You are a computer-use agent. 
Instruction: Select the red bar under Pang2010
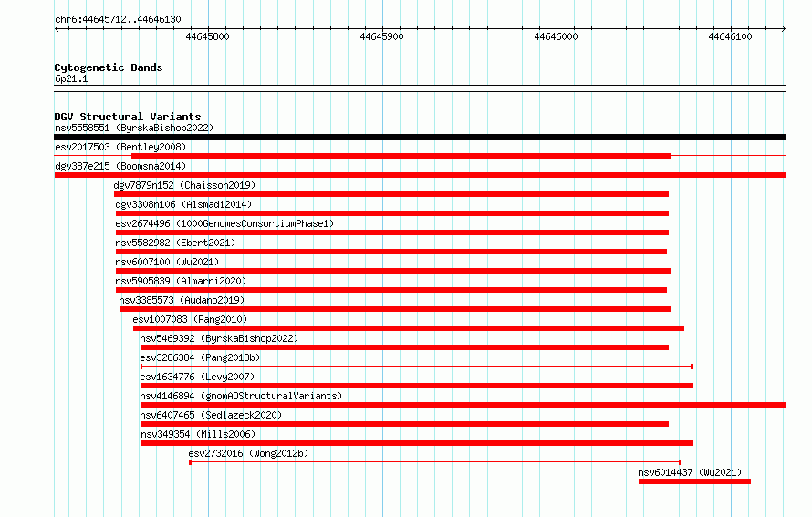[x=409, y=328]
